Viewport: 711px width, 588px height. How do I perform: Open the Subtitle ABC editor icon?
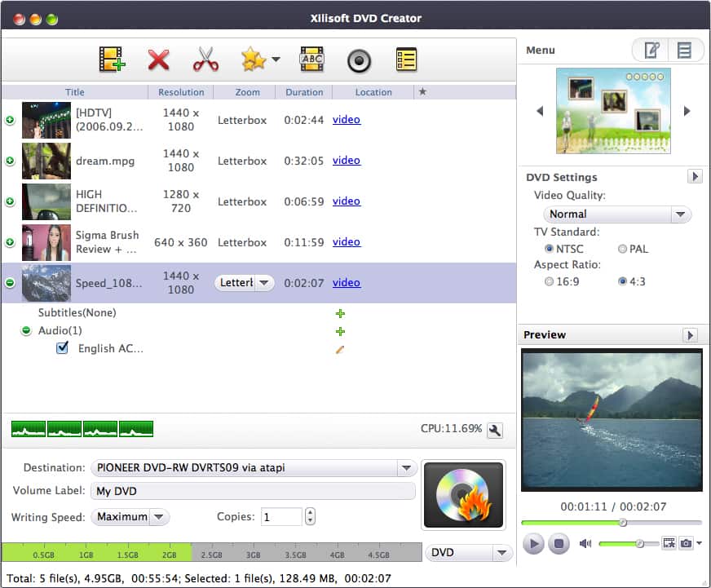(311, 60)
